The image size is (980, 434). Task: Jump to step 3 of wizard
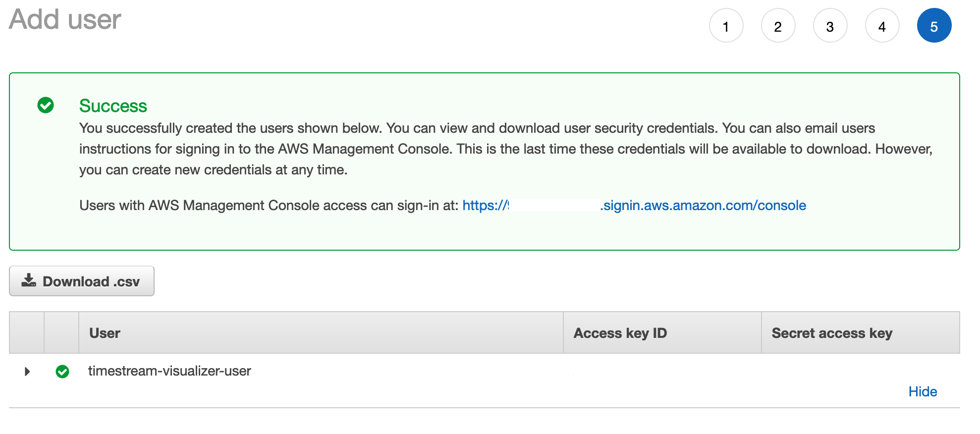[x=830, y=26]
